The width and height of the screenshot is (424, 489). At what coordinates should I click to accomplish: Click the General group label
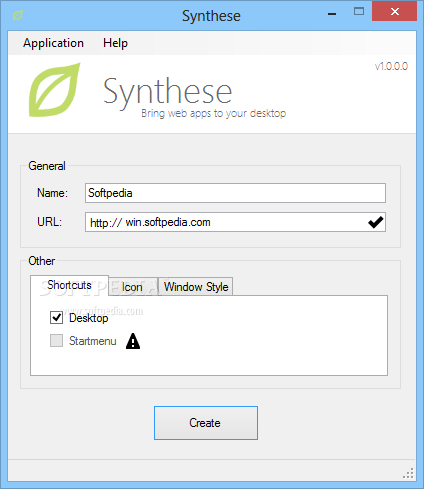47,166
